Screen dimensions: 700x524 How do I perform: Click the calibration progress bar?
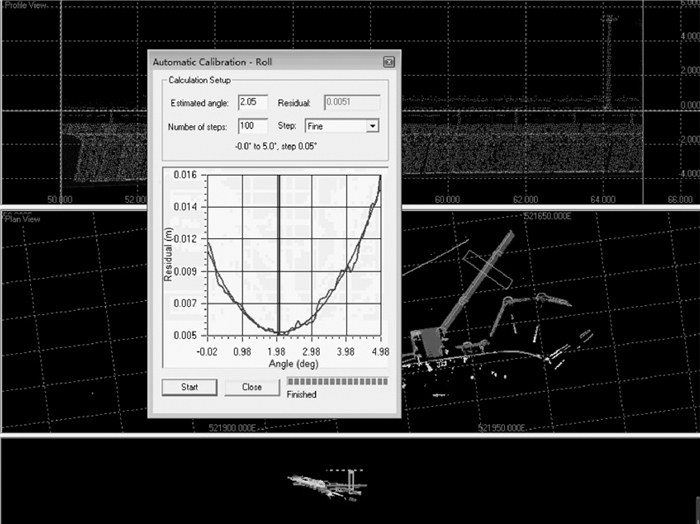[x=337, y=381]
